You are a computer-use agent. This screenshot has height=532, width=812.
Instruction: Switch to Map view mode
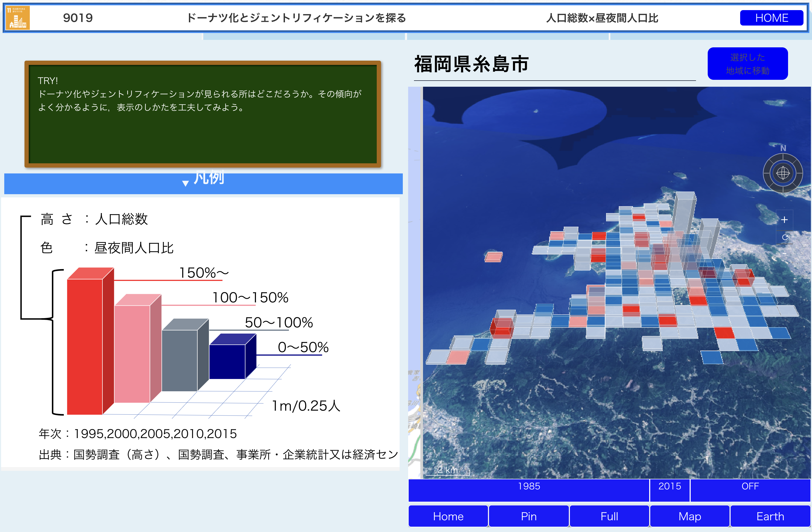click(690, 516)
